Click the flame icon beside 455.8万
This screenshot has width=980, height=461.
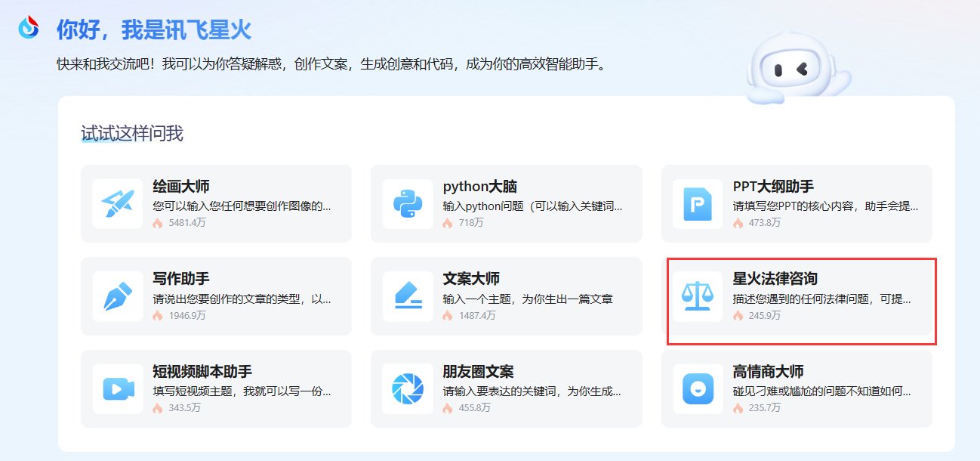[448, 408]
